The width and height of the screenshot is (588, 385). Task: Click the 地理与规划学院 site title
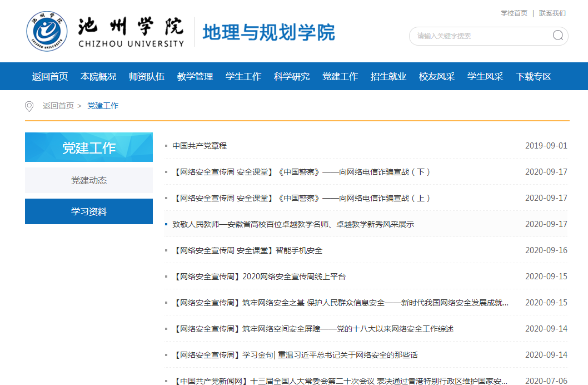tap(268, 32)
